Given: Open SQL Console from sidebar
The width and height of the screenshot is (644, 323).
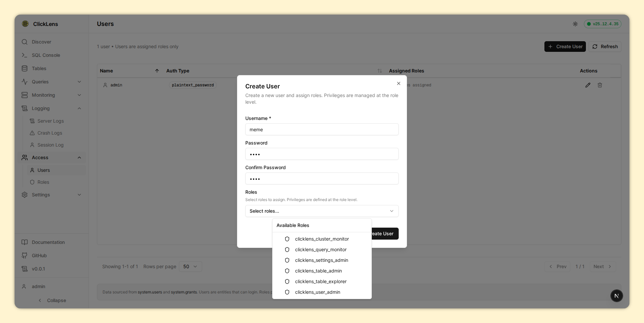Looking at the screenshot, I should (x=46, y=55).
